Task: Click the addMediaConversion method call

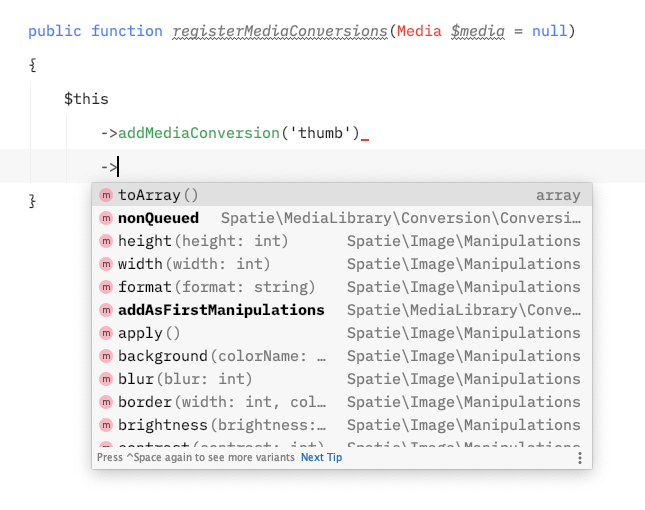Action: [x=199, y=133]
